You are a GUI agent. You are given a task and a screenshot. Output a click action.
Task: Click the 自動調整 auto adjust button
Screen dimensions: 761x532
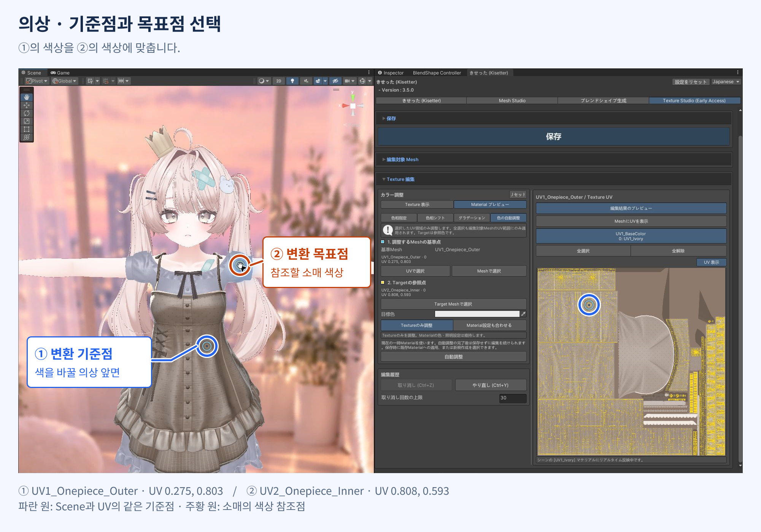pyautogui.click(x=453, y=357)
